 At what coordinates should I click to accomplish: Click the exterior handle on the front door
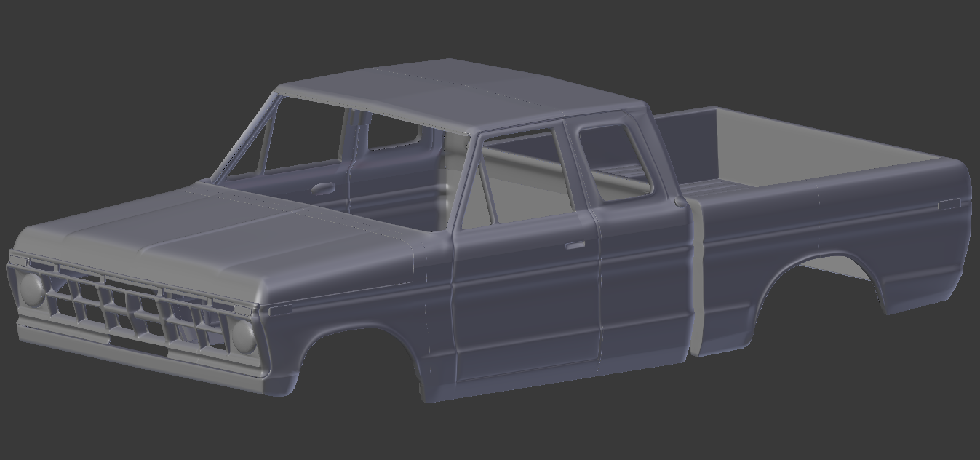tap(575, 245)
